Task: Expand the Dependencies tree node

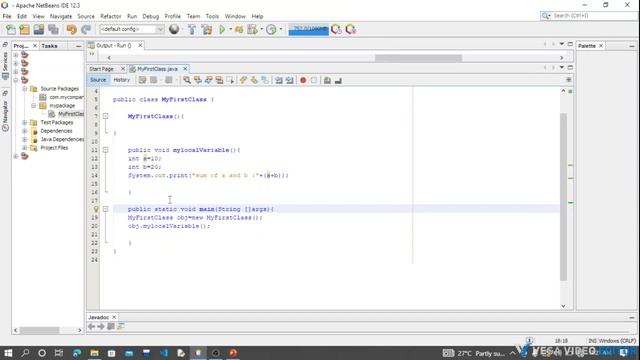Action: click(24, 131)
